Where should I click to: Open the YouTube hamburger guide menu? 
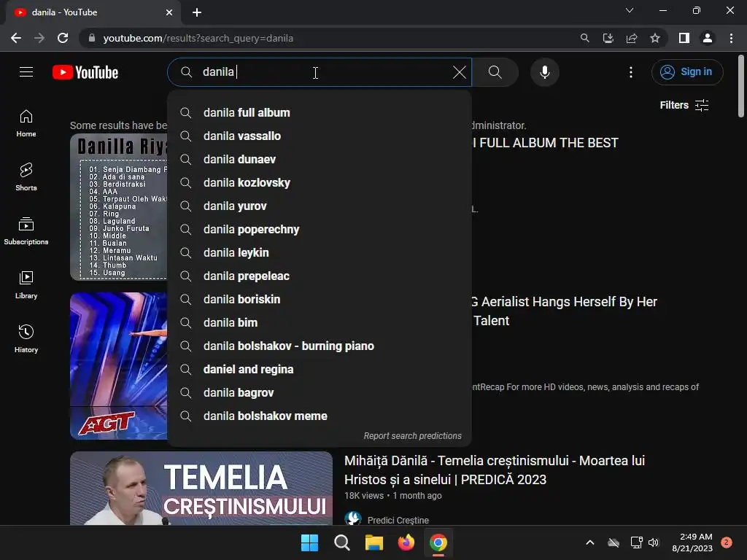26,72
